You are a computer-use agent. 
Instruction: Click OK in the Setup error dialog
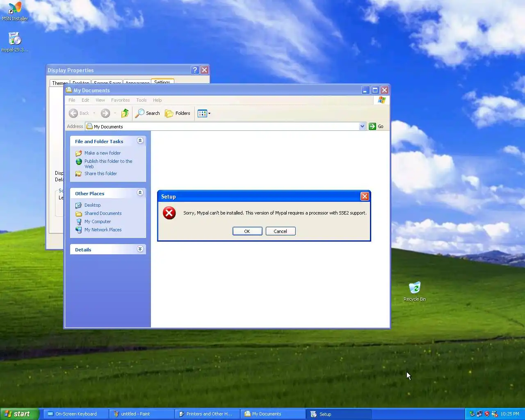[247, 231]
